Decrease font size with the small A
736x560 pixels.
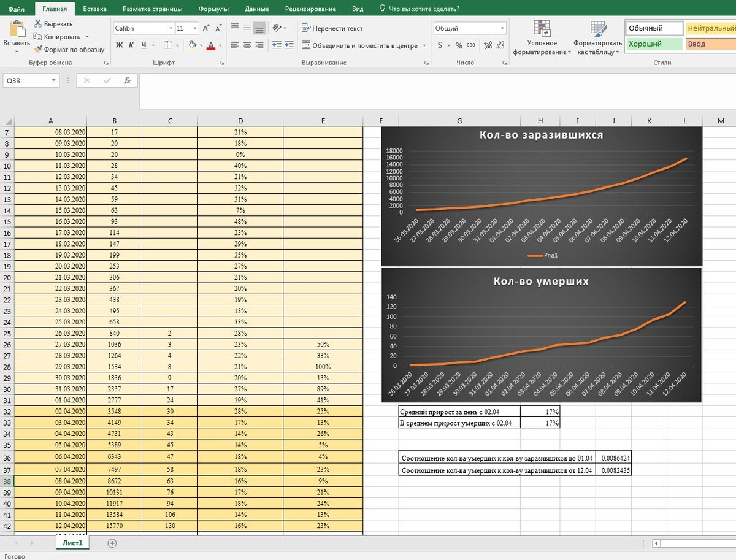pyautogui.click(x=219, y=28)
